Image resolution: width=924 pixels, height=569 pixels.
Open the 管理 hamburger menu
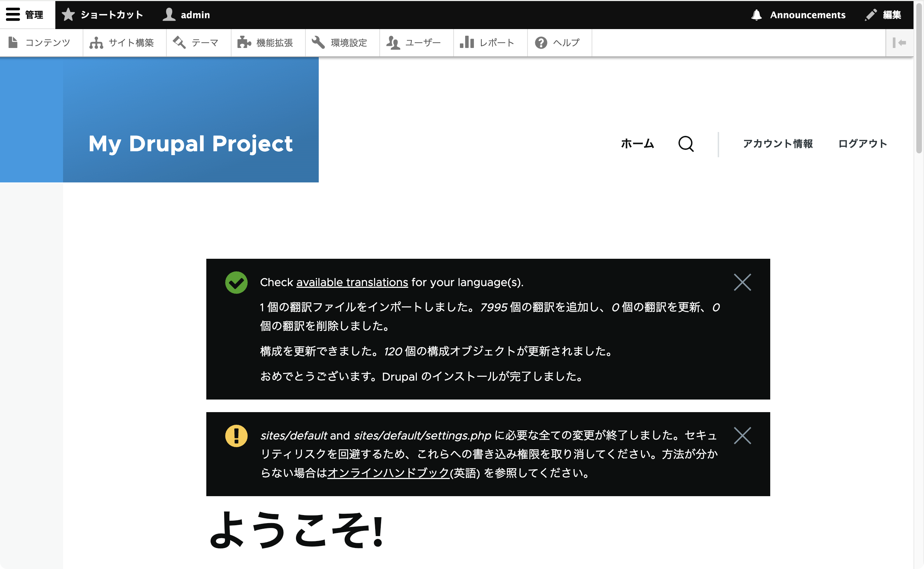[x=13, y=14]
